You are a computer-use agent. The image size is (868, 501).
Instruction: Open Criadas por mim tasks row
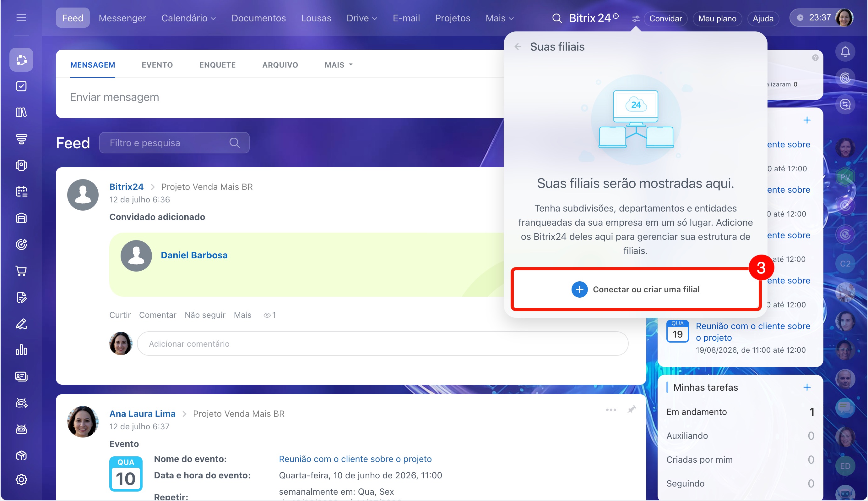[x=740, y=460]
